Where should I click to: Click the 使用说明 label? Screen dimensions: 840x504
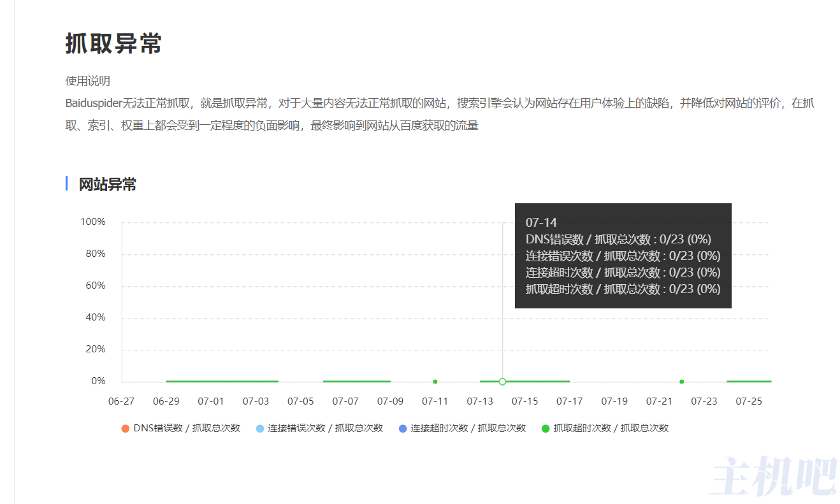(x=88, y=81)
